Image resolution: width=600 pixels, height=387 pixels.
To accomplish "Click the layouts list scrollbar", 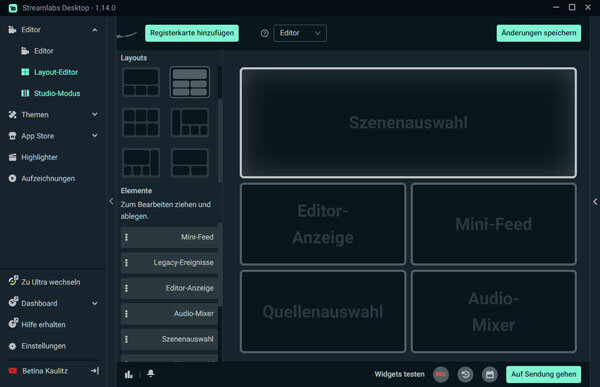I will point(220,141).
